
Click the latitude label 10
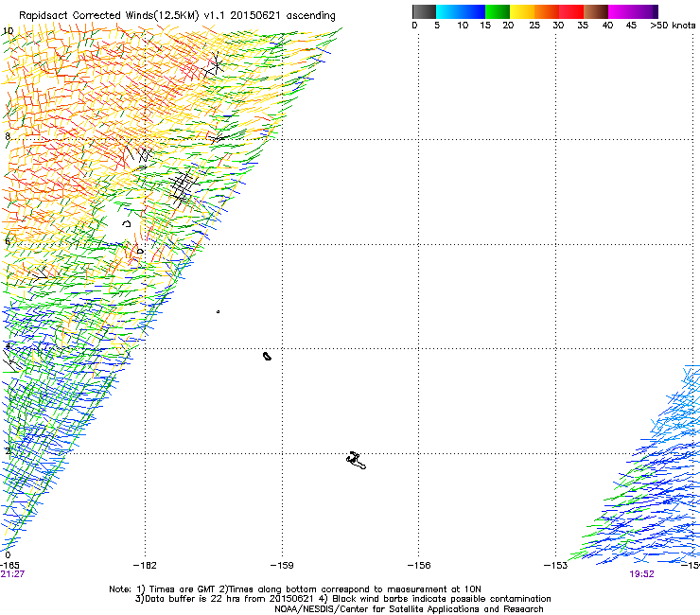pyautogui.click(x=9, y=31)
